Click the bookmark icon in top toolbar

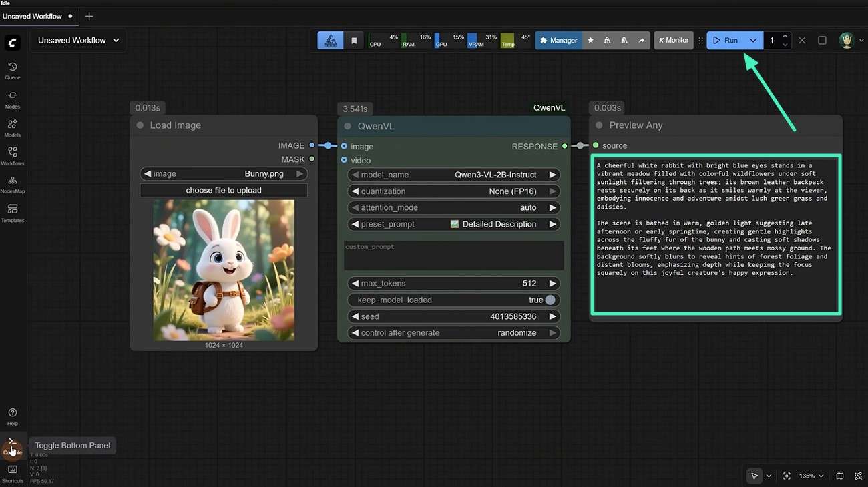coord(354,41)
